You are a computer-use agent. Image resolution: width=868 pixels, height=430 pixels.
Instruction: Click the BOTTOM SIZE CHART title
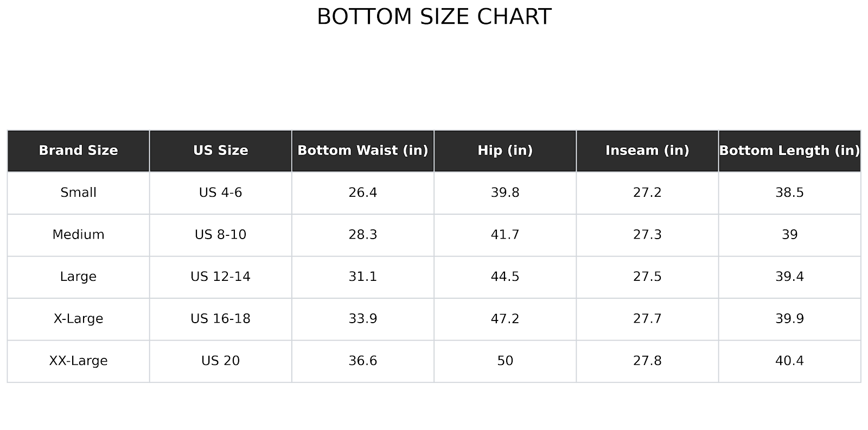pyautogui.click(x=434, y=17)
